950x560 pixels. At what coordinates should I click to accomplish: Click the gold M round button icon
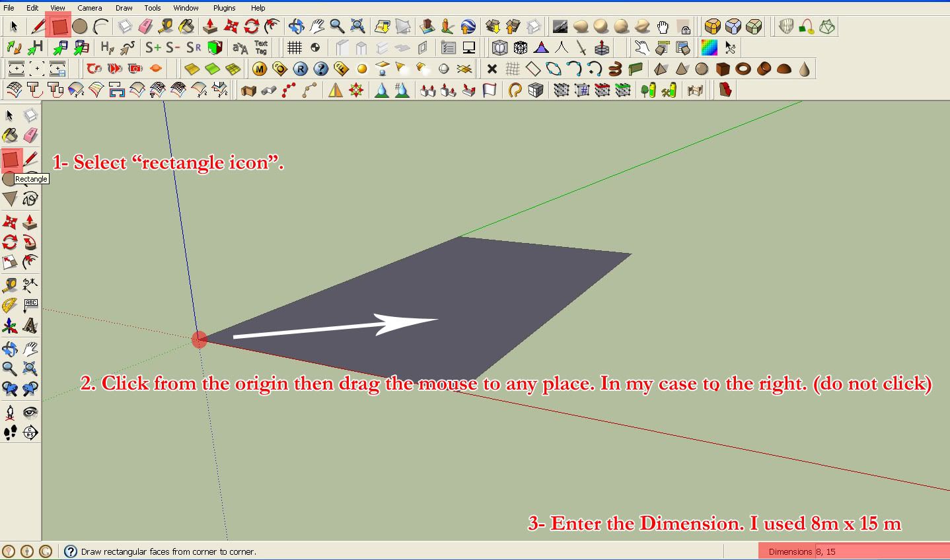(x=260, y=69)
